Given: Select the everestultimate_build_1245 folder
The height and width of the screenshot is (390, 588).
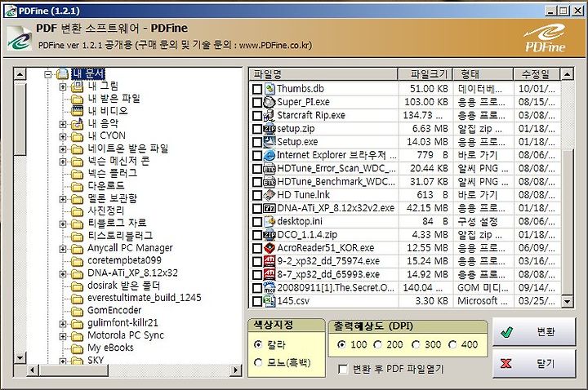Looking at the screenshot, I should [x=145, y=298].
